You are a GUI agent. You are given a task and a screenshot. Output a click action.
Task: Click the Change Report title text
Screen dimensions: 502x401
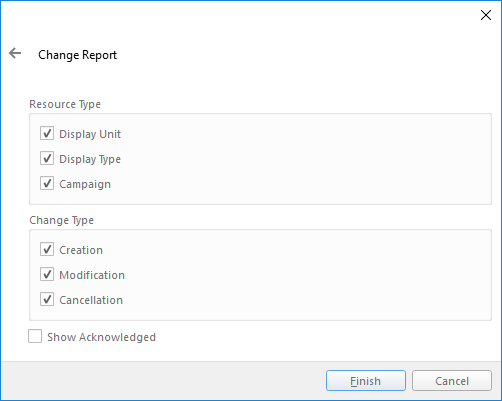[78, 55]
